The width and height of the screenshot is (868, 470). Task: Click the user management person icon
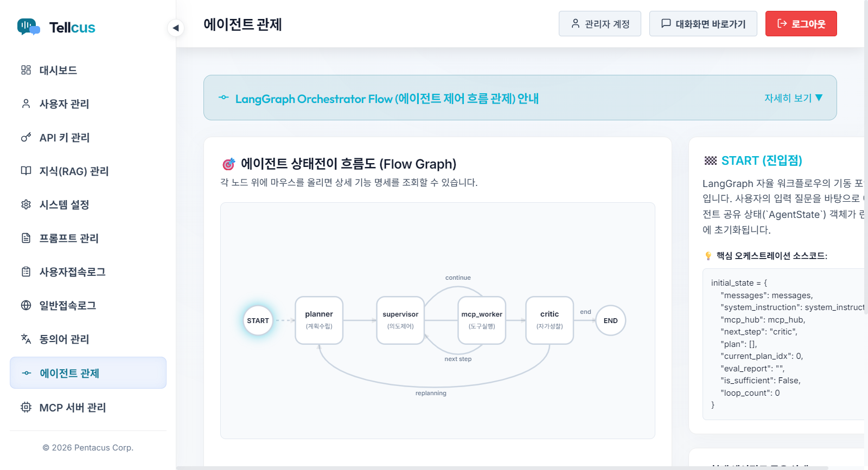pos(26,104)
